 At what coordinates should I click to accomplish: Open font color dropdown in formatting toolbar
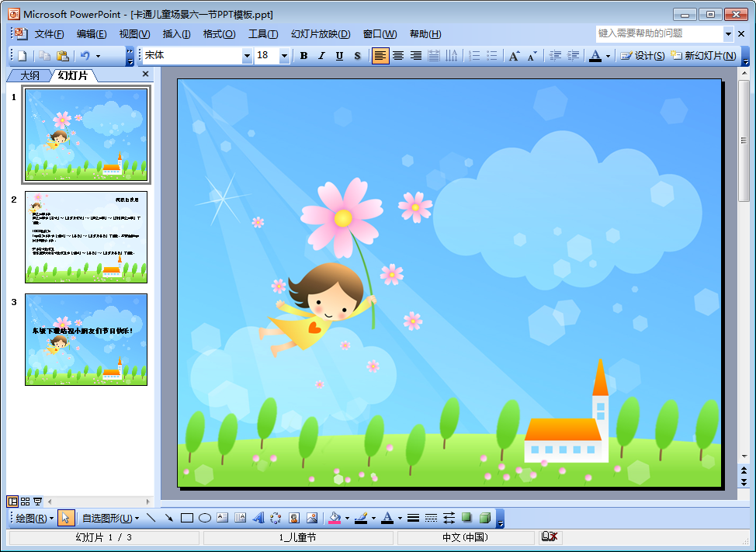[608, 56]
